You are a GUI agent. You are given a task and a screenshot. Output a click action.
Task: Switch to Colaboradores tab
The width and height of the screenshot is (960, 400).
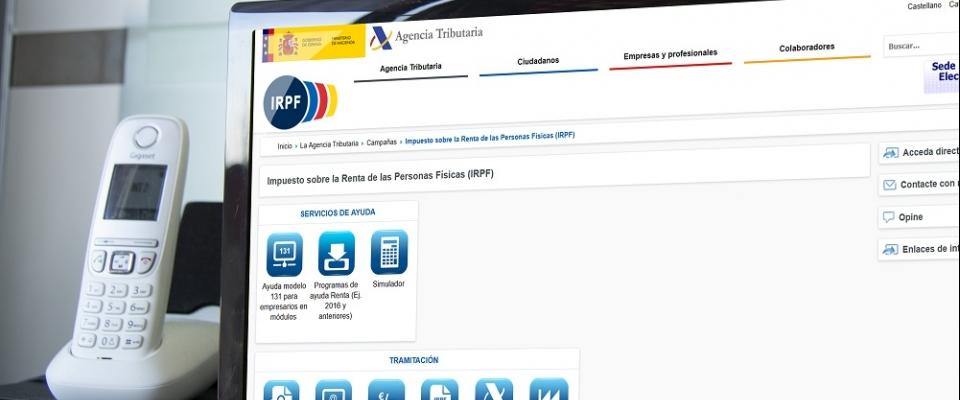click(807, 48)
